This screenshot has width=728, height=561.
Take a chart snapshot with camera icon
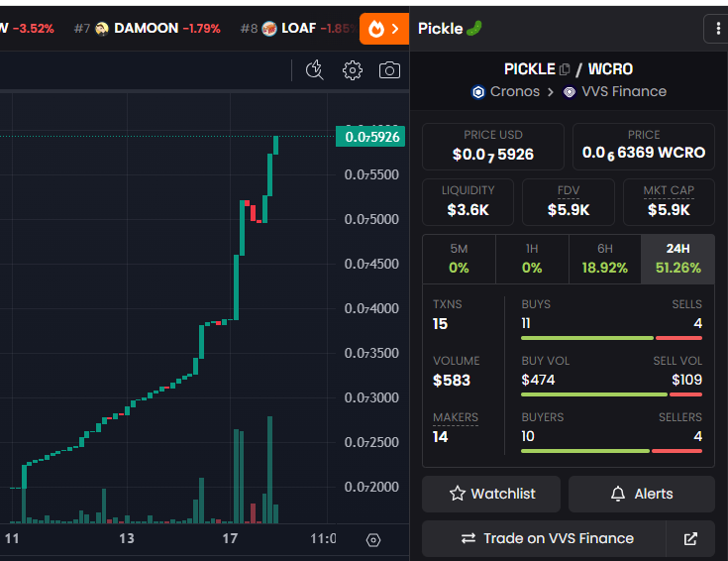(x=389, y=70)
